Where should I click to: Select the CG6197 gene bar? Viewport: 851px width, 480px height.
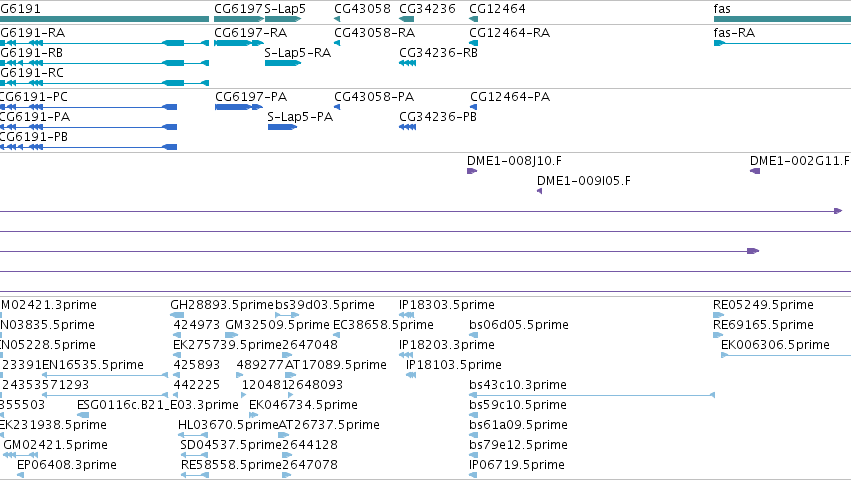tap(239, 19)
